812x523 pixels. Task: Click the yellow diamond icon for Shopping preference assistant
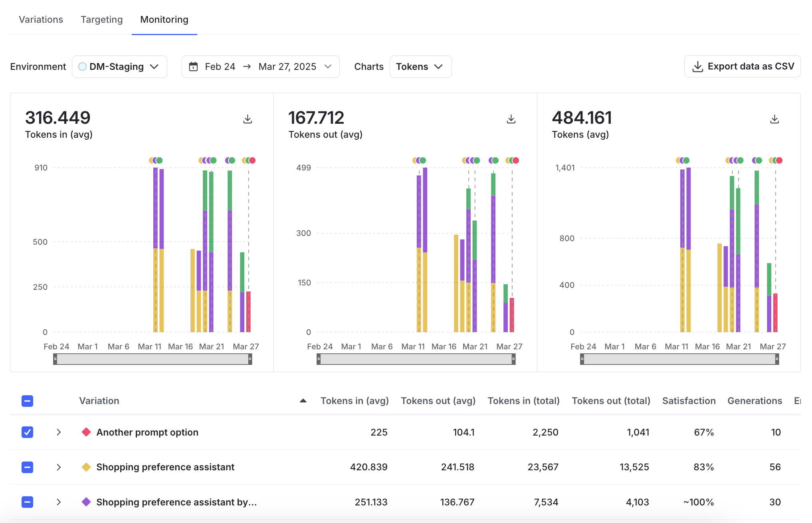tap(86, 467)
